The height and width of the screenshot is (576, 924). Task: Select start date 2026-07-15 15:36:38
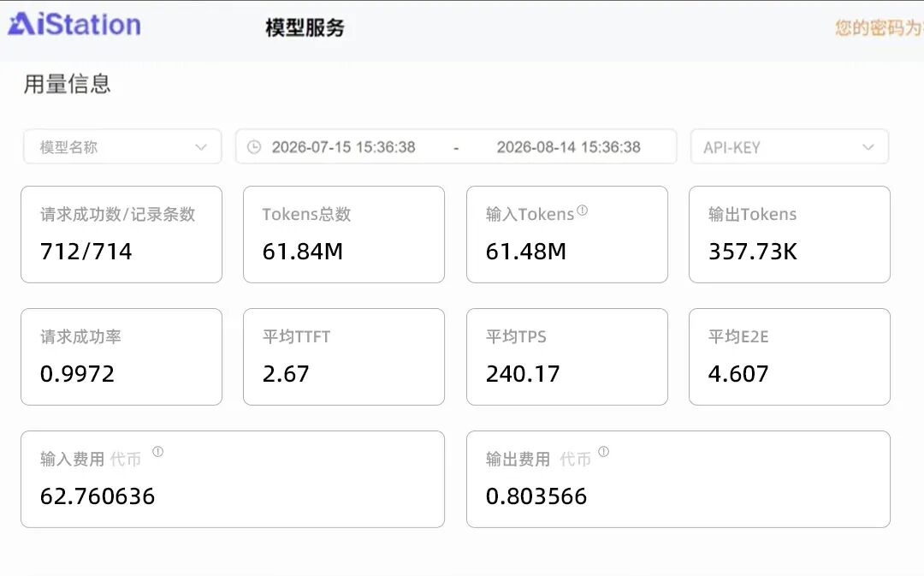[x=344, y=147]
